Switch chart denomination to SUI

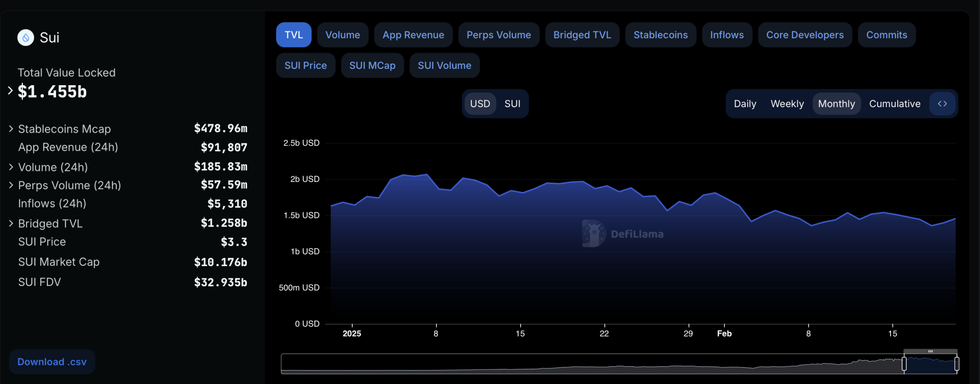(x=512, y=103)
